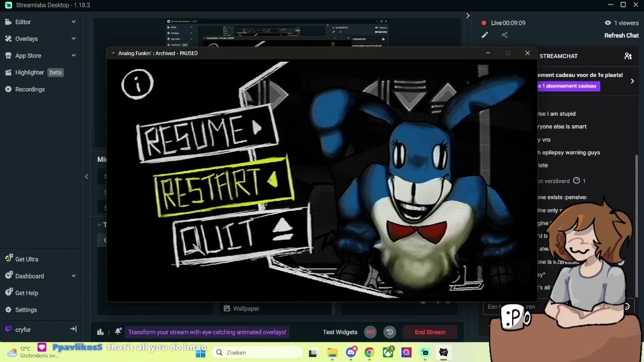Open Streamlabs from the taskbar
The image size is (644, 362).
pos(425,352)
